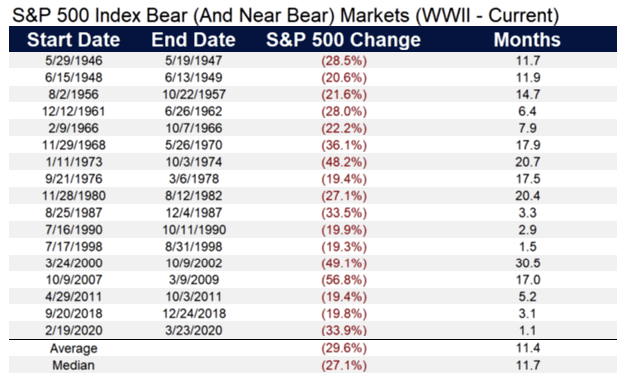Click the (56.8%) change value

point(344,280)
